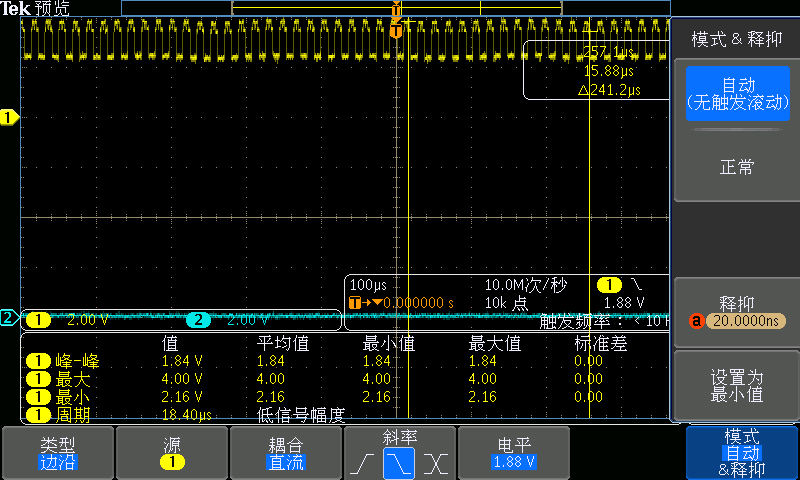The image size is (800, 480).
Task: Click the orange trigger position marker T
Action: click(x=396, y=31)
